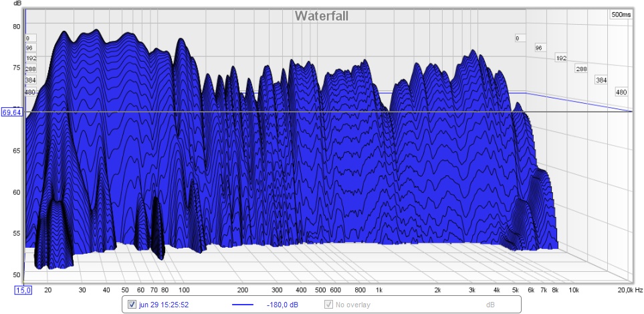Select the 15,0 frequency start value box

23,290
